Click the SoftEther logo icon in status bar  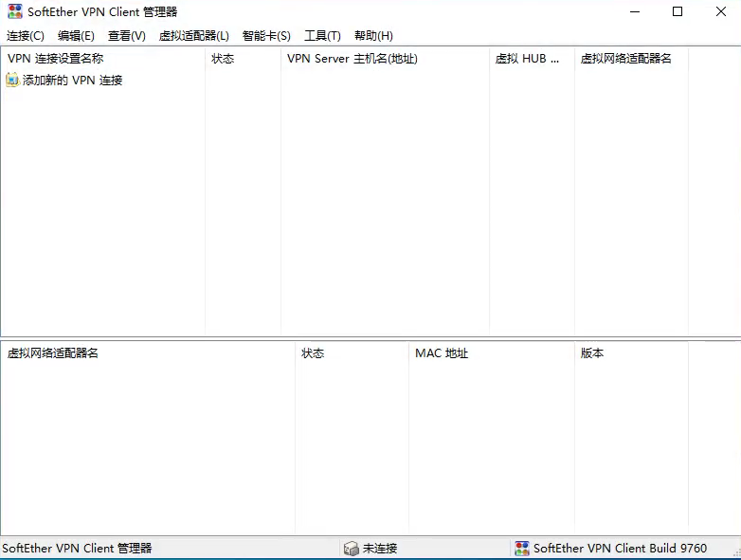522,549
